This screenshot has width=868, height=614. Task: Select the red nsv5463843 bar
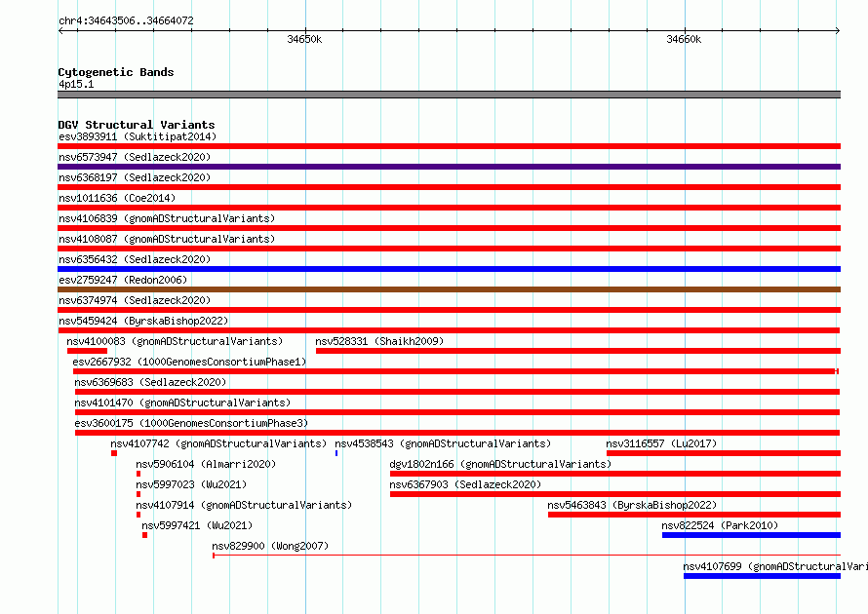point(694,515)
